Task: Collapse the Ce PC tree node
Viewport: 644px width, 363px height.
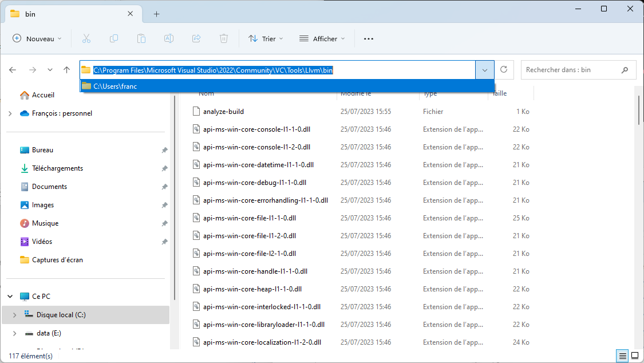Action: (x=10, y=297)
